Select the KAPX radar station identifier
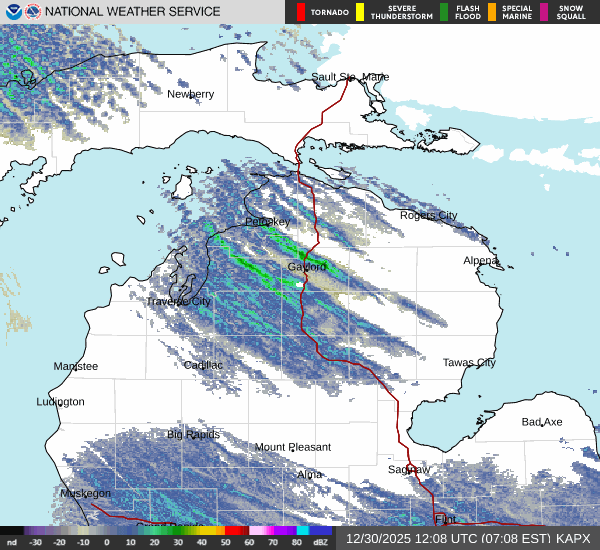600x550 pixels. point(574,538)
